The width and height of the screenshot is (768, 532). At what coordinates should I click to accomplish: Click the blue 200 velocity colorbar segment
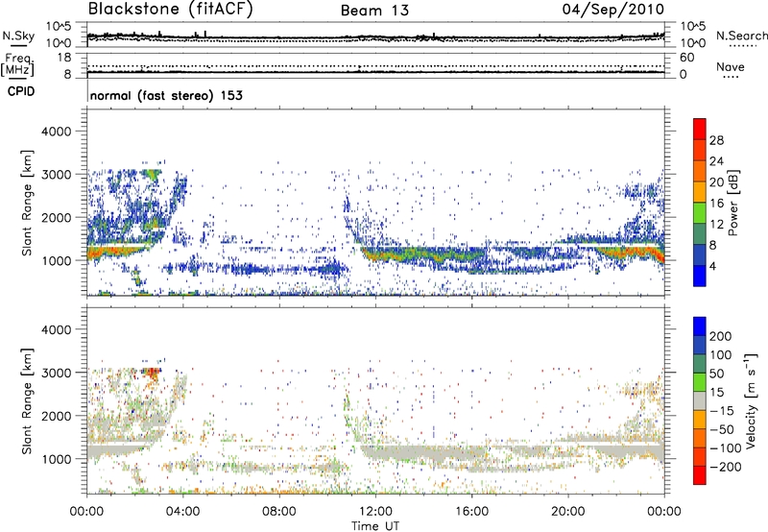coord(700,326)
